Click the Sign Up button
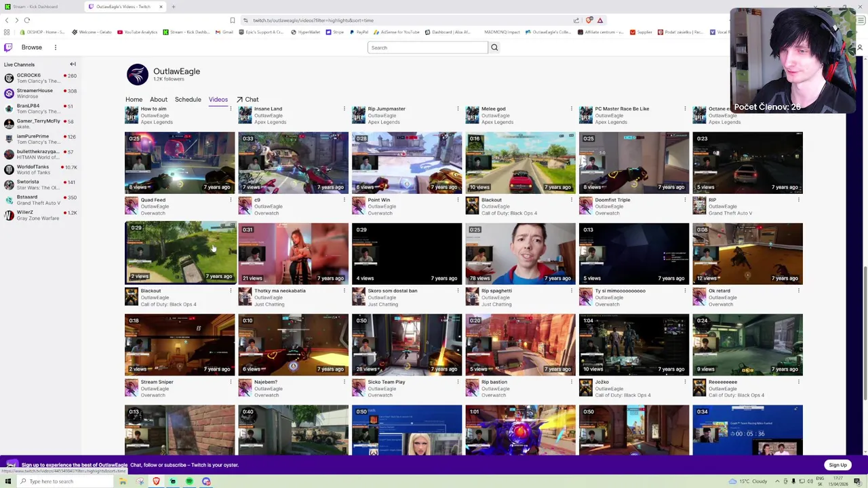 (x=837, y=465)
